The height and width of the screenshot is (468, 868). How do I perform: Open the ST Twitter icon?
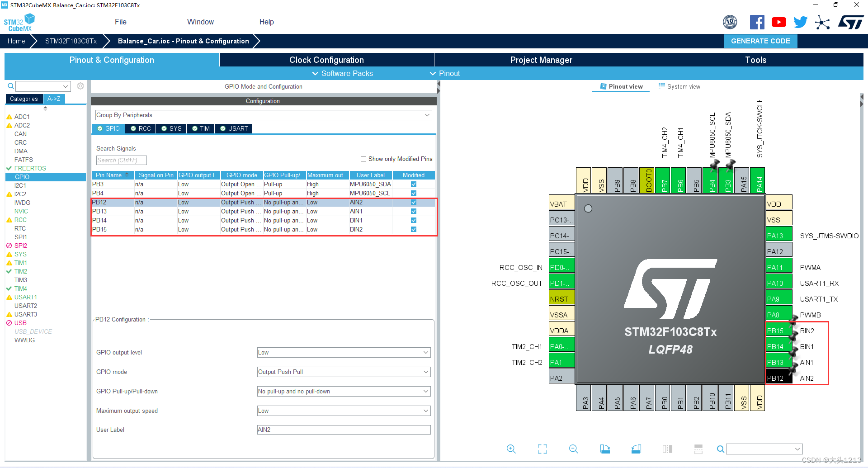(801, 22)
